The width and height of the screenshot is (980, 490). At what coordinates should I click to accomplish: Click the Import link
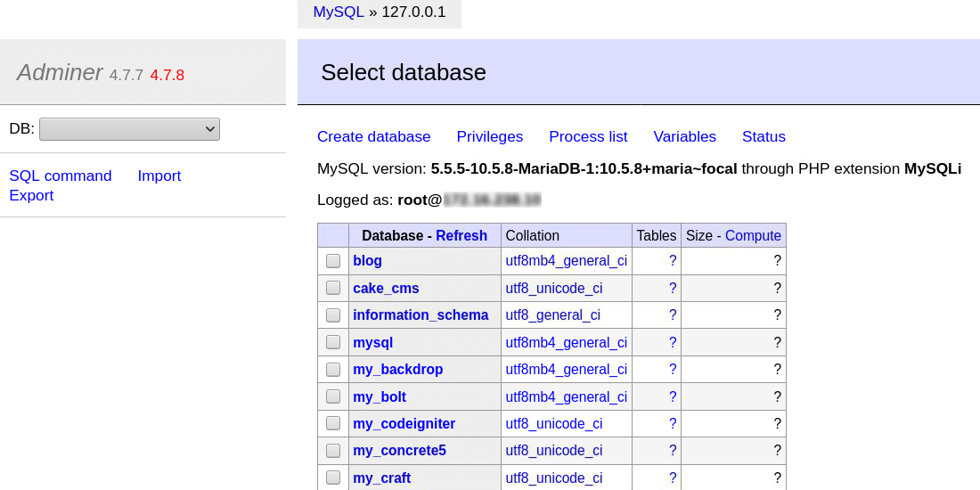159,176
